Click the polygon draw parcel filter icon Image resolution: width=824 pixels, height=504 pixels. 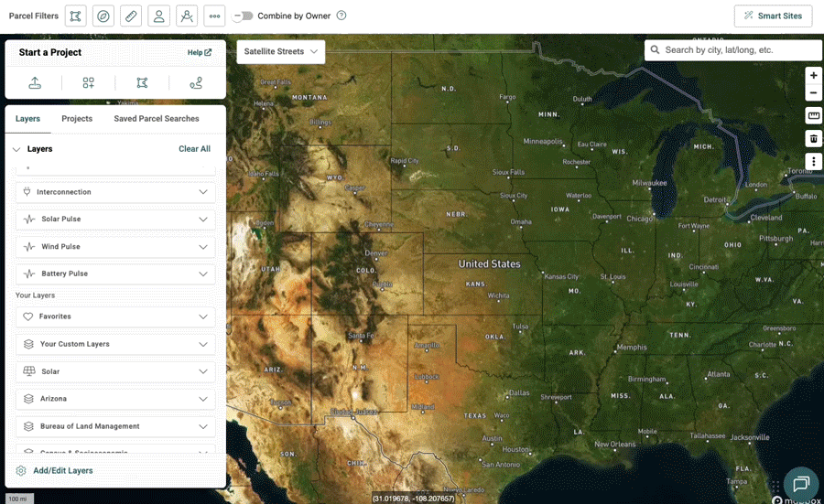coord(76,16)
